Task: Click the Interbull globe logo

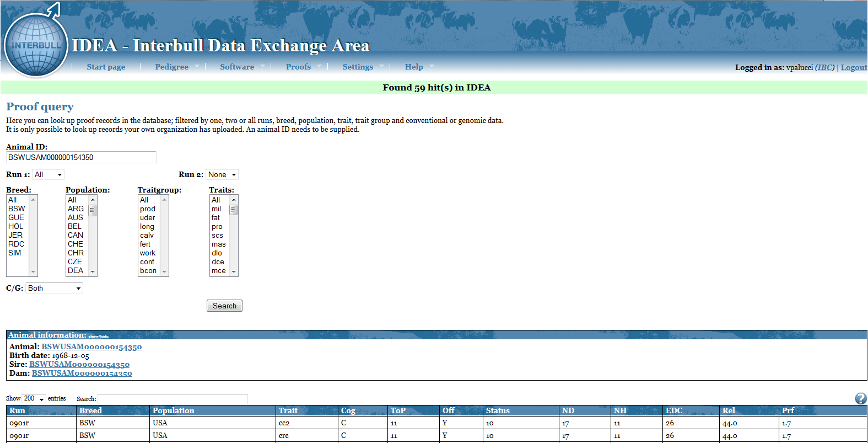Action: coord(36,45)
